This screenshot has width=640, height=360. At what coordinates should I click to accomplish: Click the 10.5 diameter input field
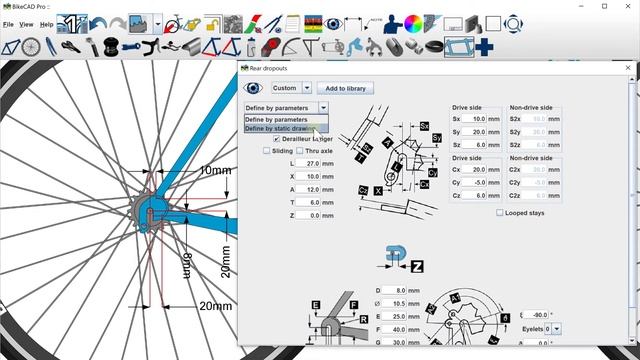pyautogui.click(x=394, y=303)
